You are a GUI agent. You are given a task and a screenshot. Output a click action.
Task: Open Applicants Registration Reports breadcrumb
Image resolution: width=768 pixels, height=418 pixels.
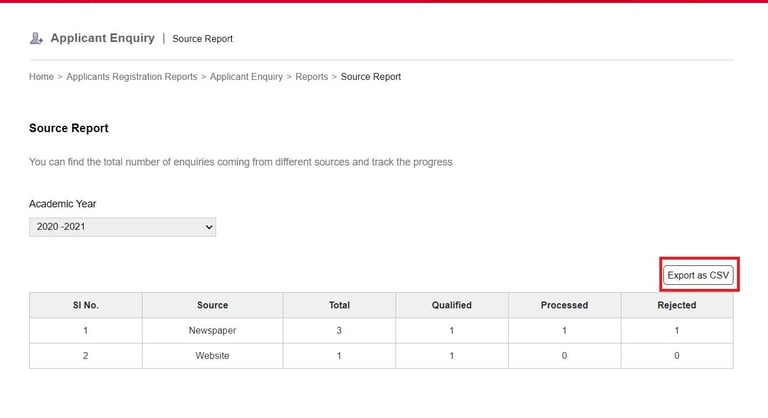(x=132, y=76)
